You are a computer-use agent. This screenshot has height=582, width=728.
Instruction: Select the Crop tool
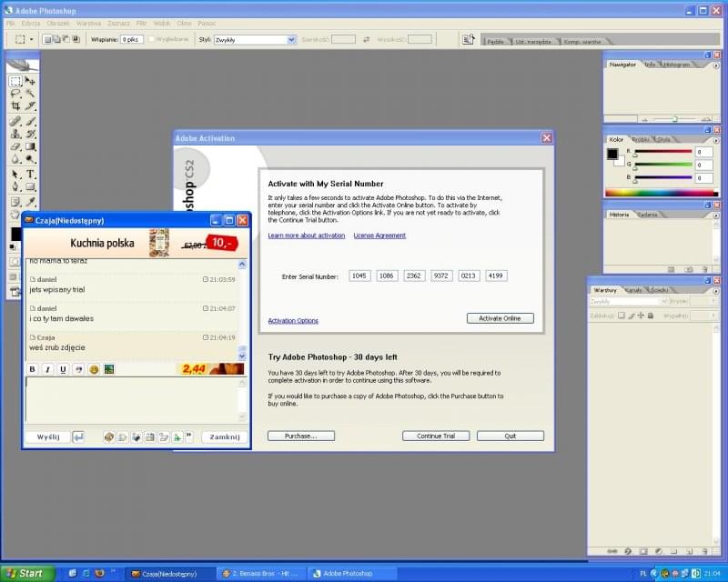pos(15,105)
